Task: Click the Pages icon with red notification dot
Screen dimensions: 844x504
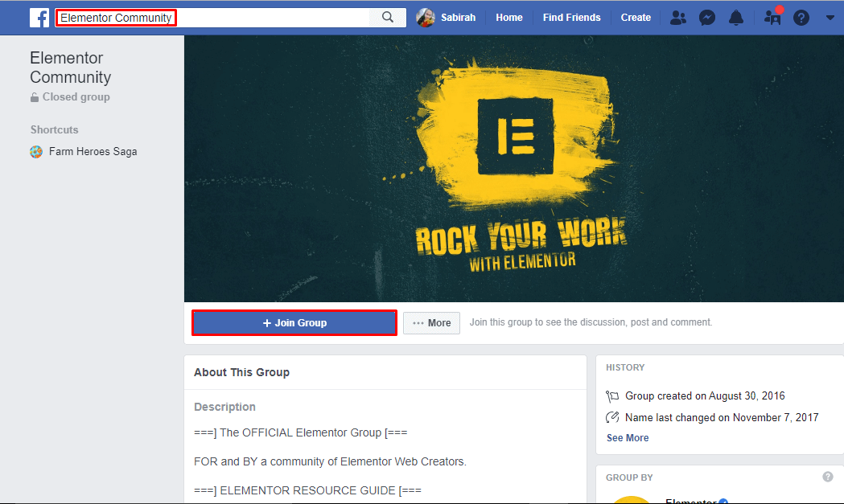Action: (771, 17)
